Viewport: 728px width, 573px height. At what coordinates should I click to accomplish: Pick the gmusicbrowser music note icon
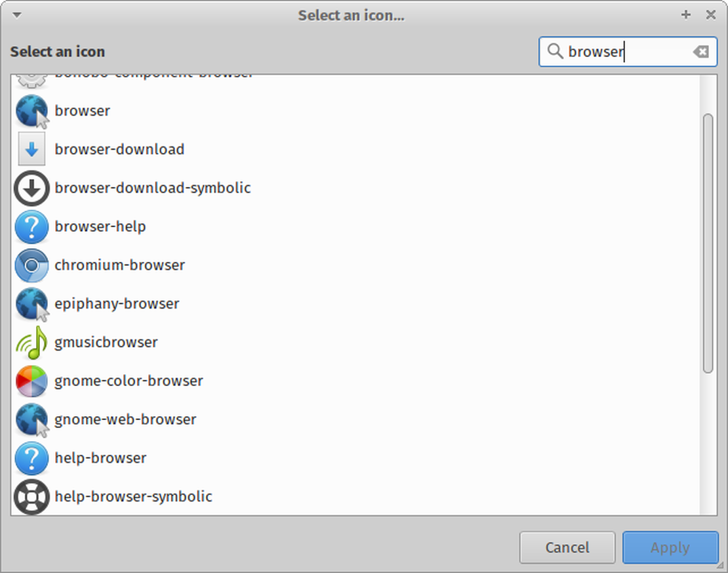coord(31,343)
